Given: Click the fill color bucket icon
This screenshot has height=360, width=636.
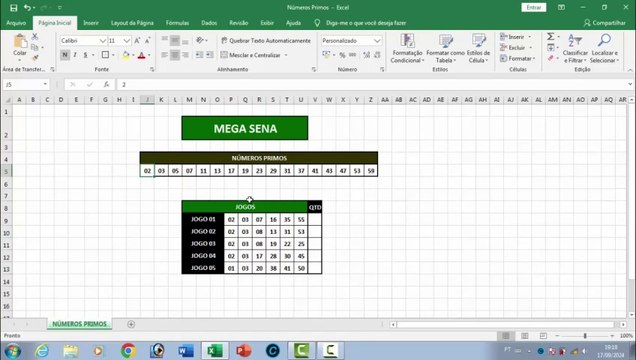Looking at the screenshot, I should [x=126, y=55].
